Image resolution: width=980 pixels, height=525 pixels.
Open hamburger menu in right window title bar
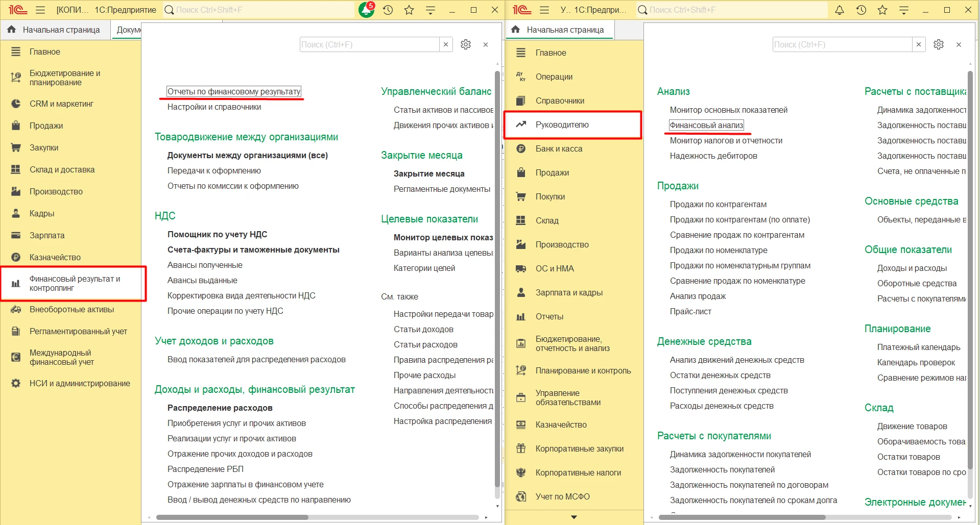click(x=544, y=10)
